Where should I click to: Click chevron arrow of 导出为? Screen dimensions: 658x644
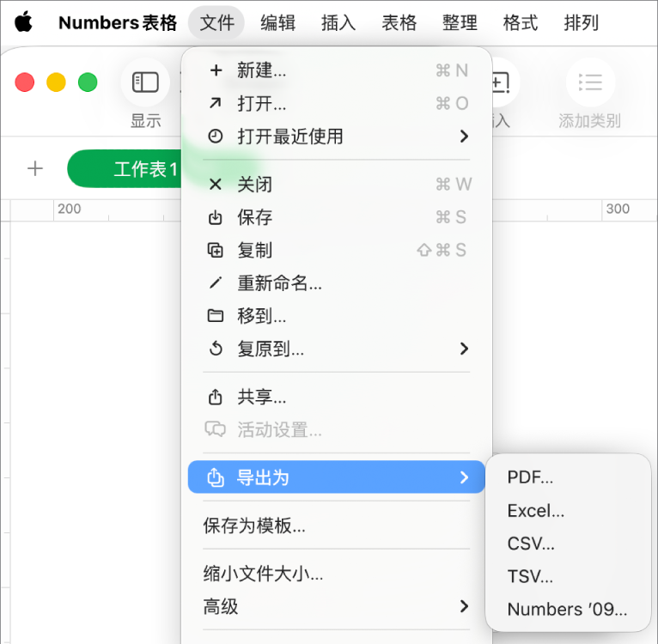point(464,477)
